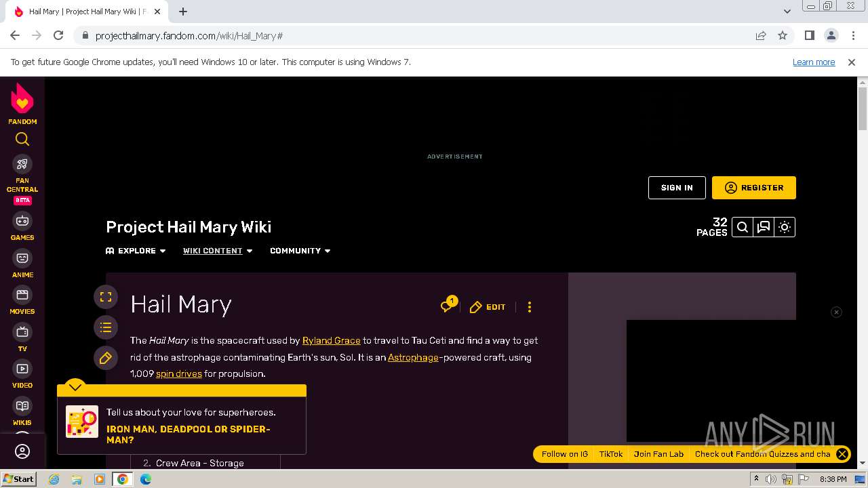Open the table of contents list icon
This screenshot has height=488, width=868.
point(106,327)
